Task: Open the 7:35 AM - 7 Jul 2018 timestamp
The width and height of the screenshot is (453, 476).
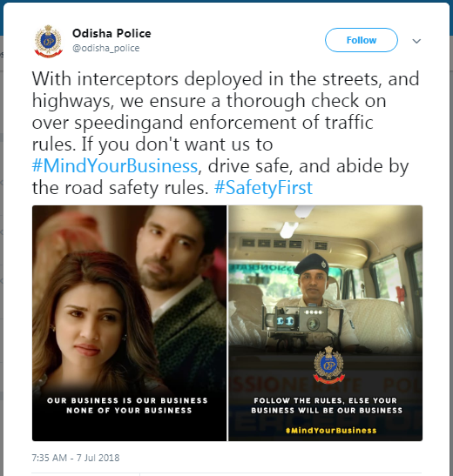Action: tap(76, 458)
